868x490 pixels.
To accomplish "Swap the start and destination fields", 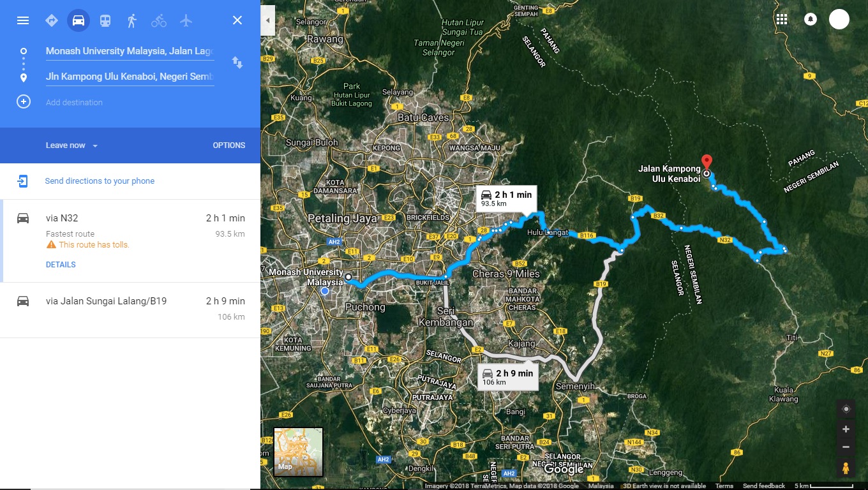I will pos(237,63).
